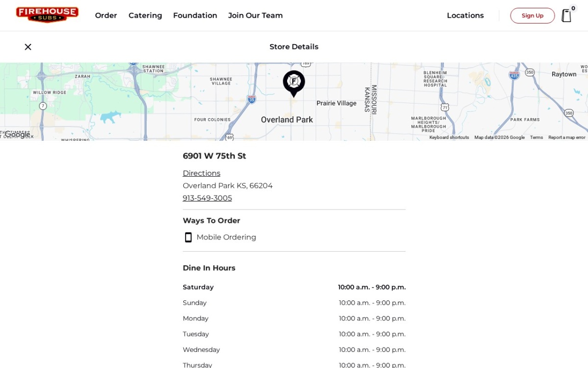Open map Keyboard shortcuts

[x=449, y=137]
